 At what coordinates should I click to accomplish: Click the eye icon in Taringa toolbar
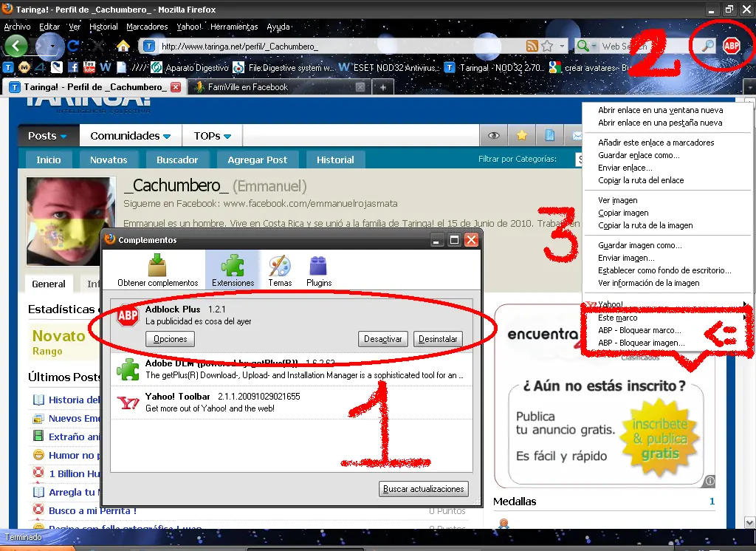[494, 136]
